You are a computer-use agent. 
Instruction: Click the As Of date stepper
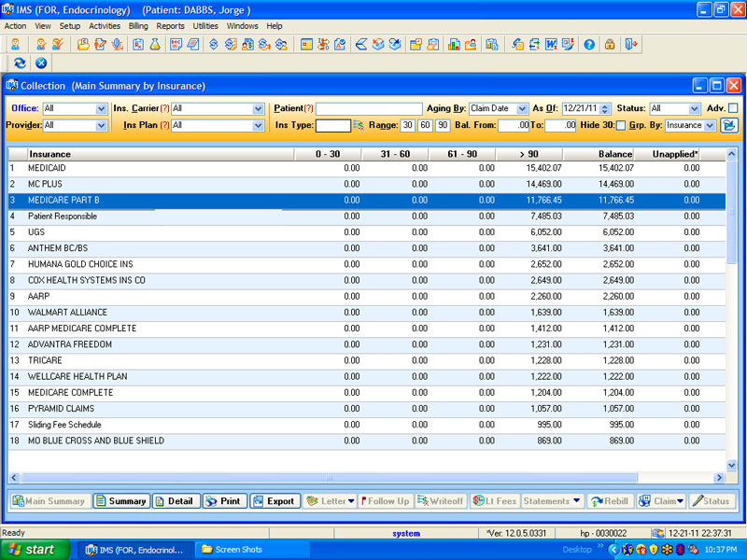pyautogui.click(x=604, y=108)
